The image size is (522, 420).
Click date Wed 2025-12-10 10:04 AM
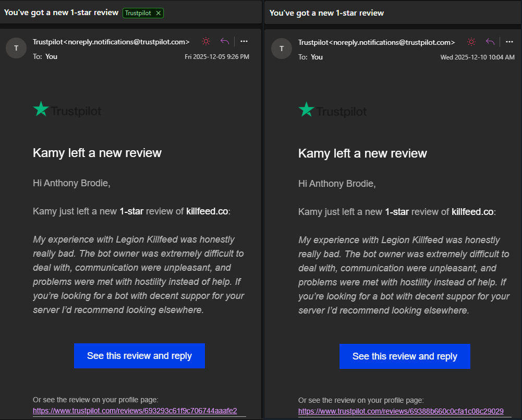(x=477, y=57)
